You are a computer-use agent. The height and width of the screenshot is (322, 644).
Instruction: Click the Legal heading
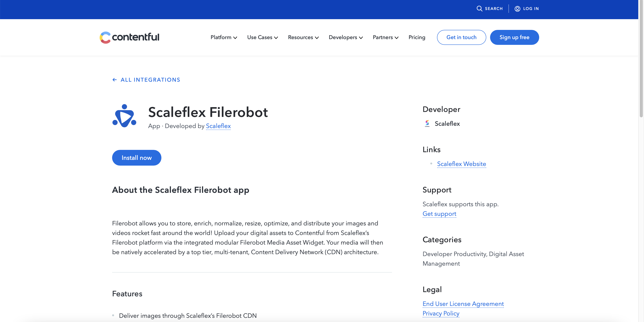pyautogui.click(x=432, y=289)
